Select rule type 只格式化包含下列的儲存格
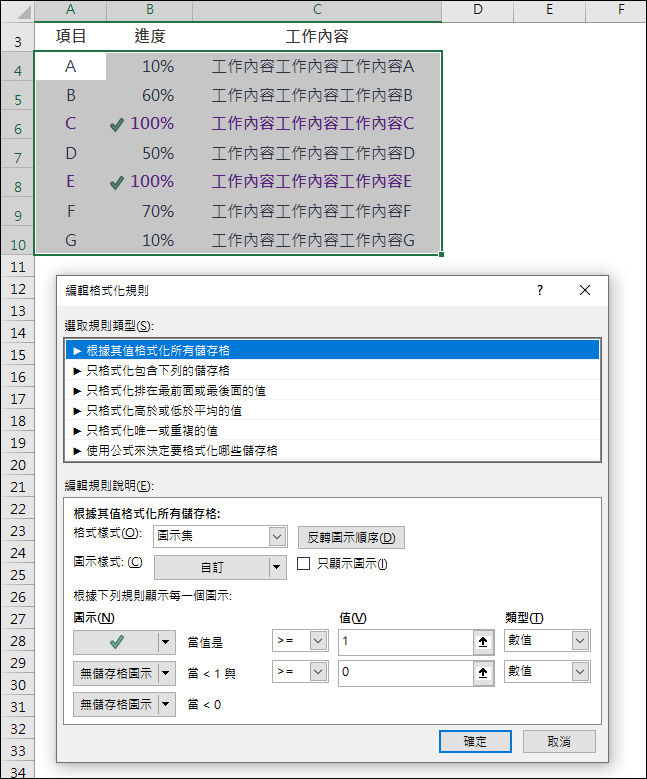Viewport: 647px width, 779px height. (332, 370)
